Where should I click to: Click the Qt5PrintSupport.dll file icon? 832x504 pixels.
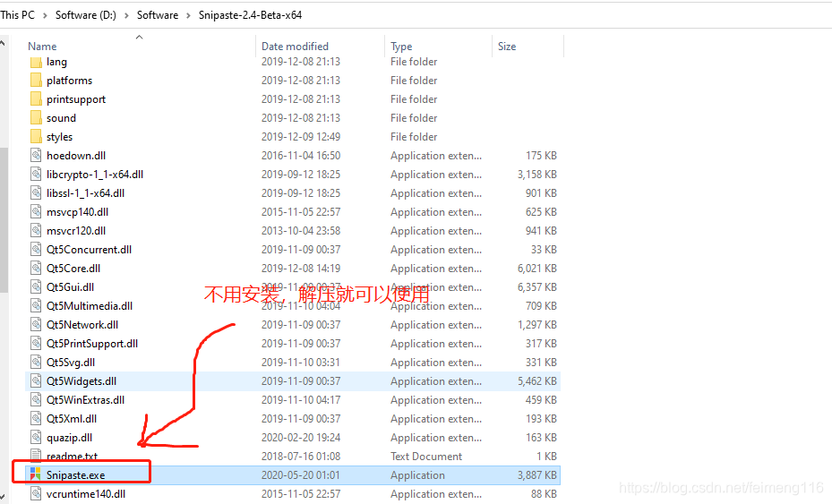click(x=36, y=344)
